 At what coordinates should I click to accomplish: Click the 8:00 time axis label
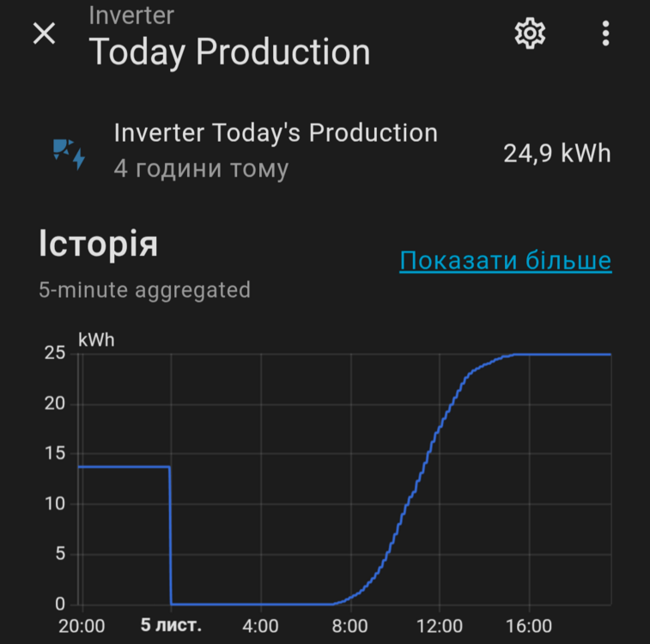coord(350,625)
